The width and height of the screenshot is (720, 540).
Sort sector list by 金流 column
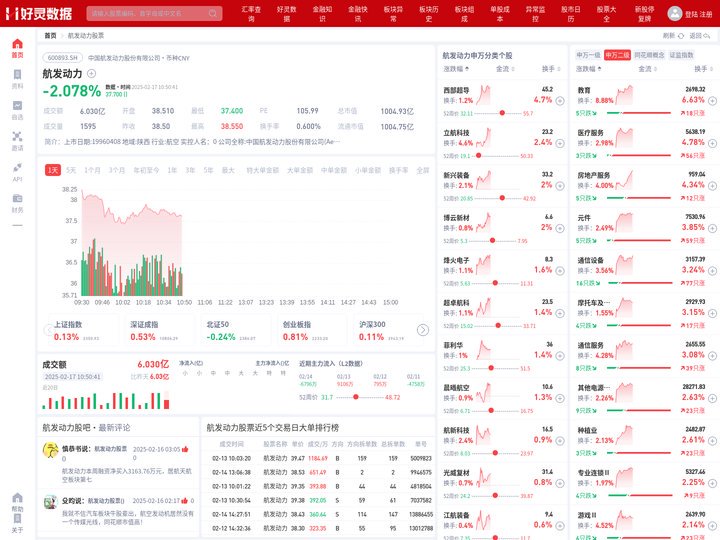point(647,69)
